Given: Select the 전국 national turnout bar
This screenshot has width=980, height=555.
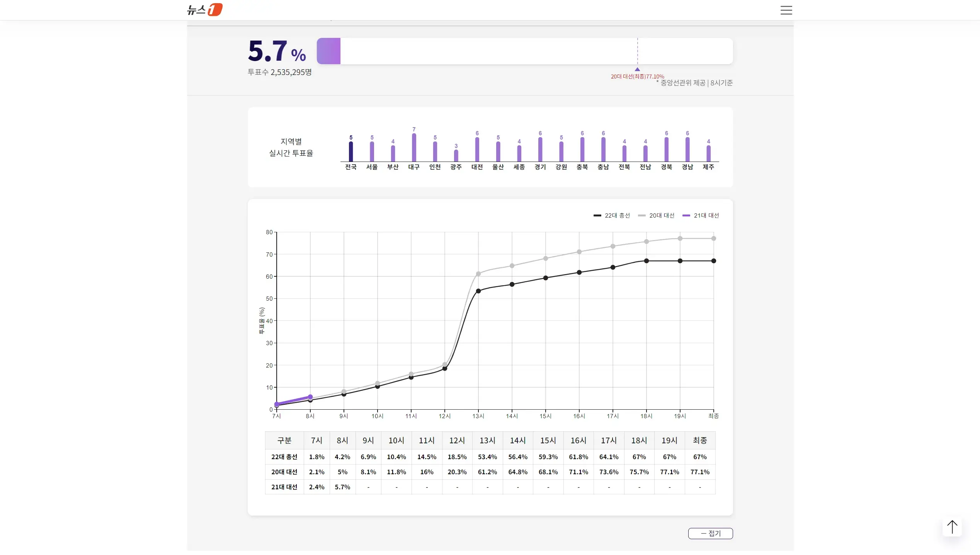Looking at the screenshot, I should pyautogui.click(x=351, y=152).
